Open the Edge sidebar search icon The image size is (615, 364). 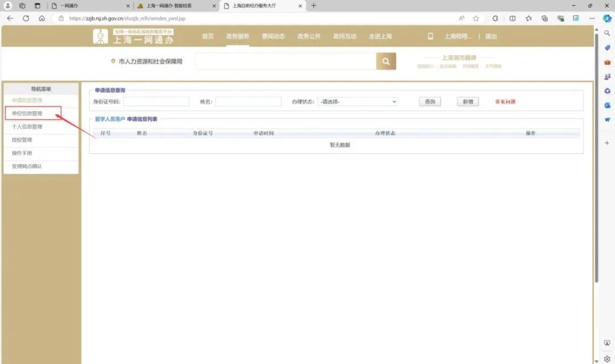(607, 33)
